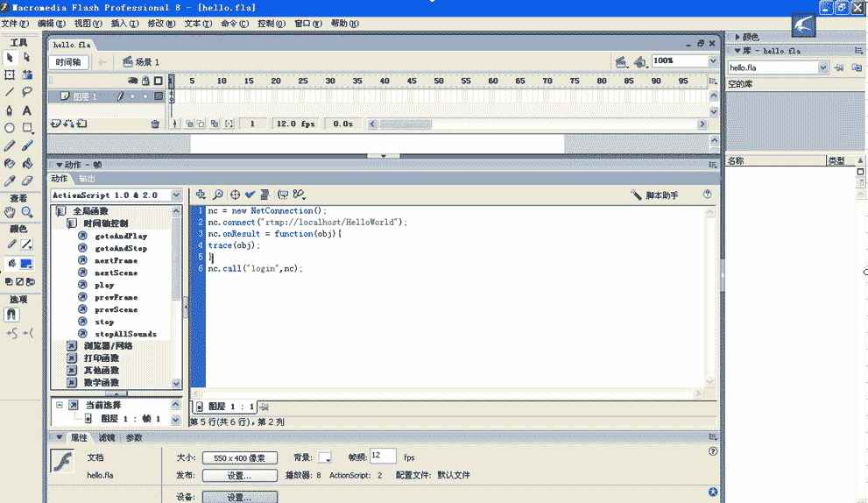Open the Insert menu
868x503 pixels.
click(x=124, y=24)
